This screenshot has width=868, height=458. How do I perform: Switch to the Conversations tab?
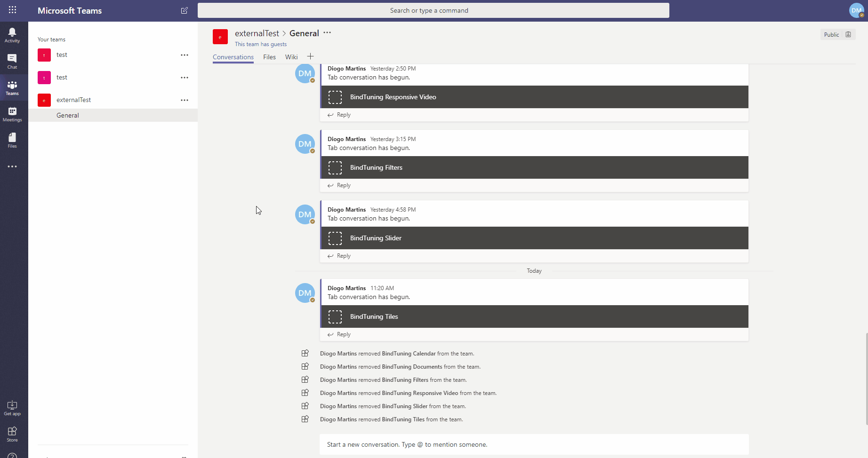(x=233, y=57)
